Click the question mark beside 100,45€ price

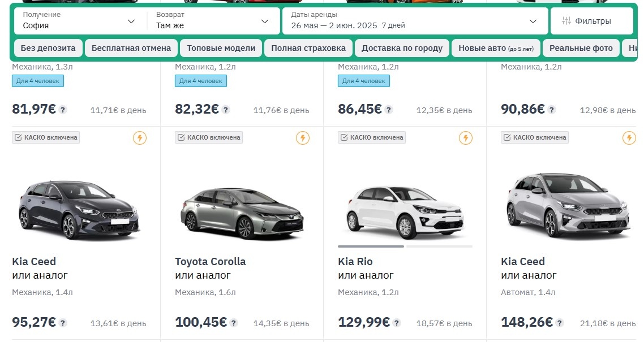pyautogui.click(x=234, y=323)
